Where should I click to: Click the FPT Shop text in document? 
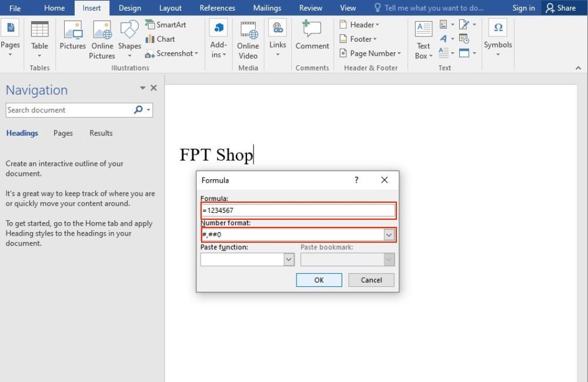(x=216, y=155)
